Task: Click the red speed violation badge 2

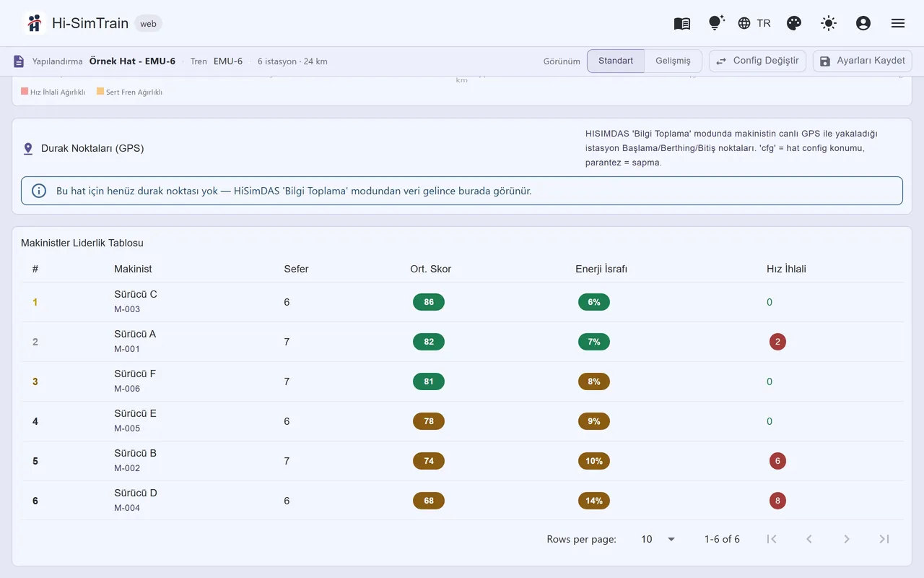Action: tap(777, 342)
